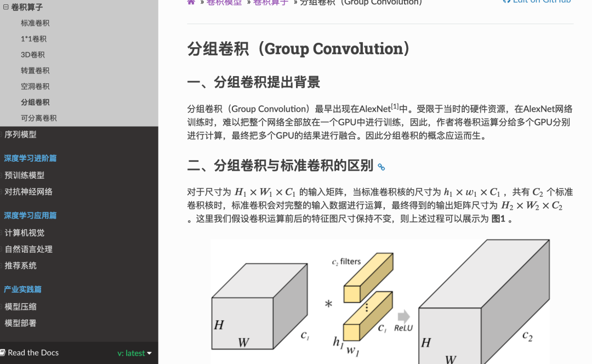592x364 pixels.
Task: Open the Edit on GitHub link
Action: pyautogui.click(x=537, y=2)
